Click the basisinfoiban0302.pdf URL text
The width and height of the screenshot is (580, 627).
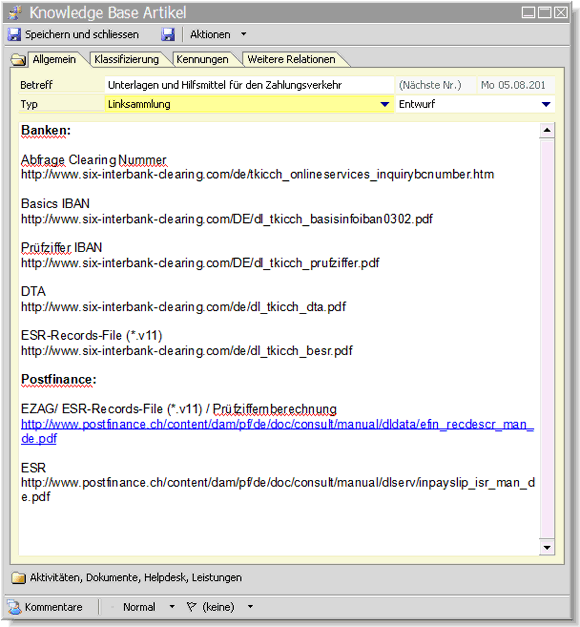coord(227,219)
